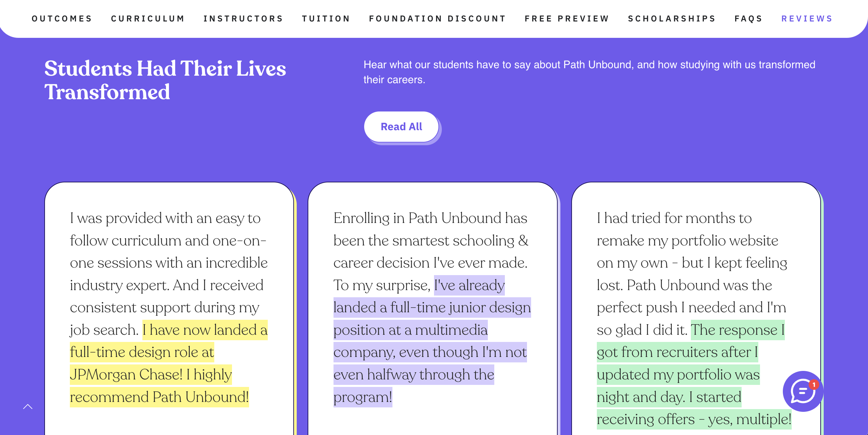
Task: Click the JPMorgan Chase testimonial card
Action: click(x=169, y=290)
